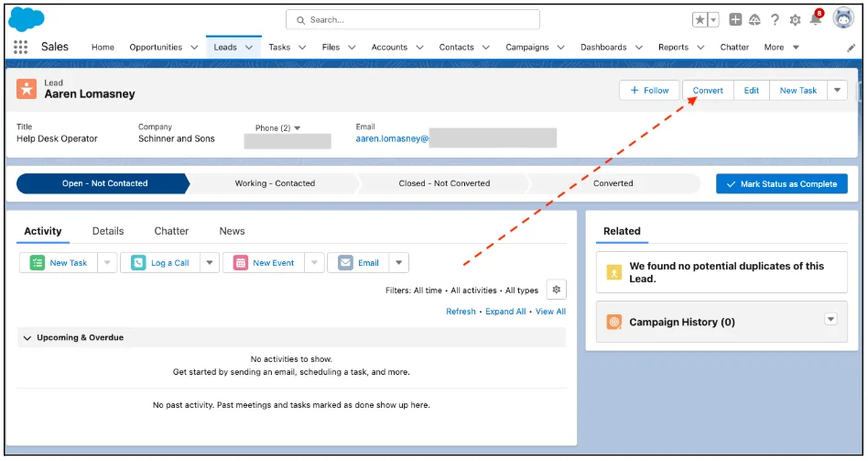Open the user profile avatar

(843, 18)
